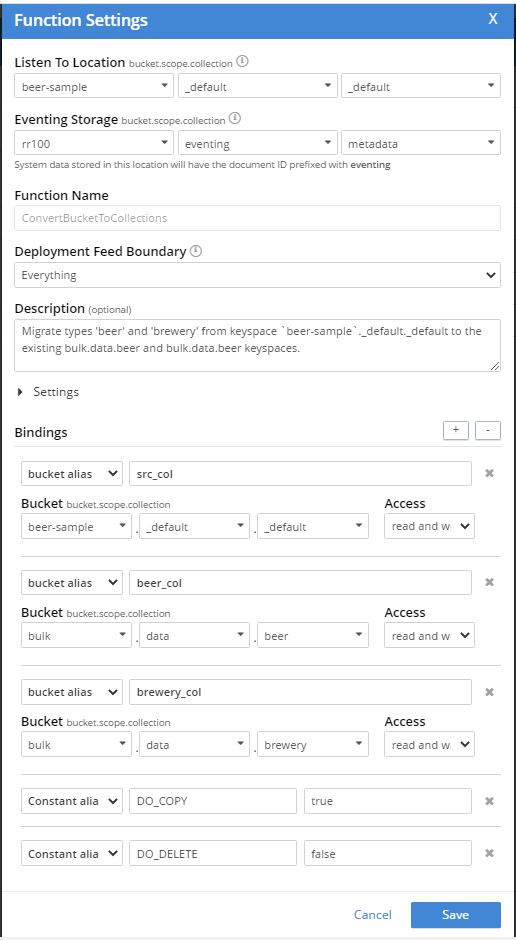Expand the Settings section

48,392
